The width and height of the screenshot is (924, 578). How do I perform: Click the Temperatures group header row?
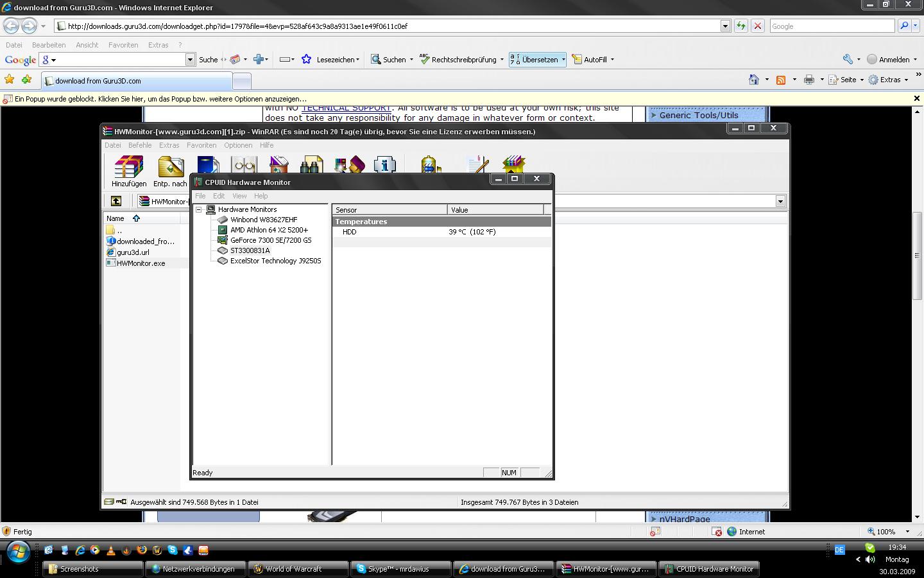click(x=441, y=222)
